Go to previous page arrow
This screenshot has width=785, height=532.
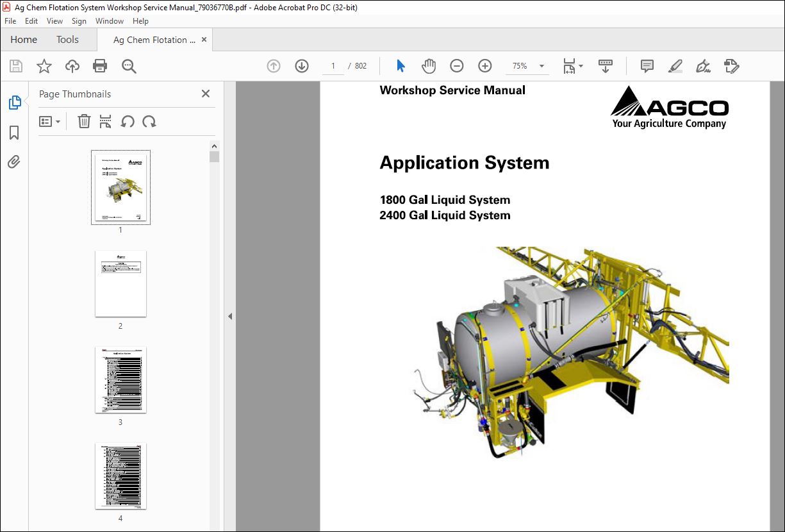tap(274, 66)
